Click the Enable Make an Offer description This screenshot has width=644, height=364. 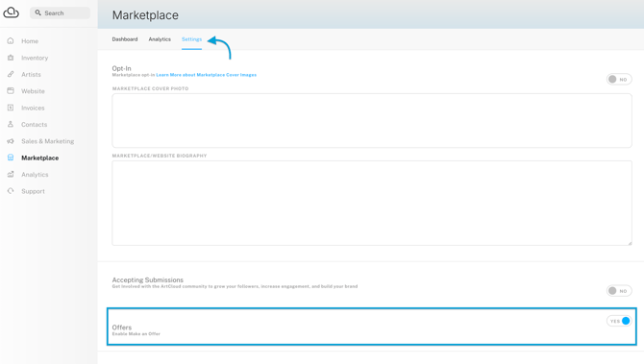click(136, 333)
